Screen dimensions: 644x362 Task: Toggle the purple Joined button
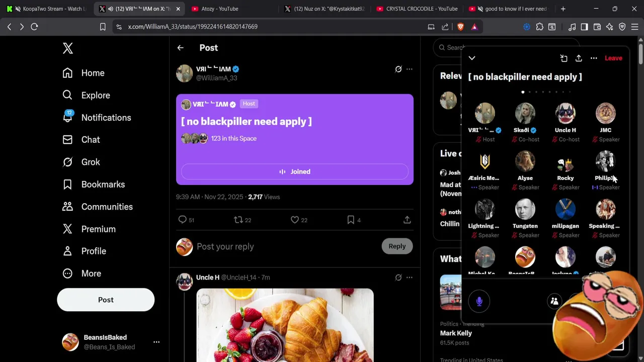(295, 171)
